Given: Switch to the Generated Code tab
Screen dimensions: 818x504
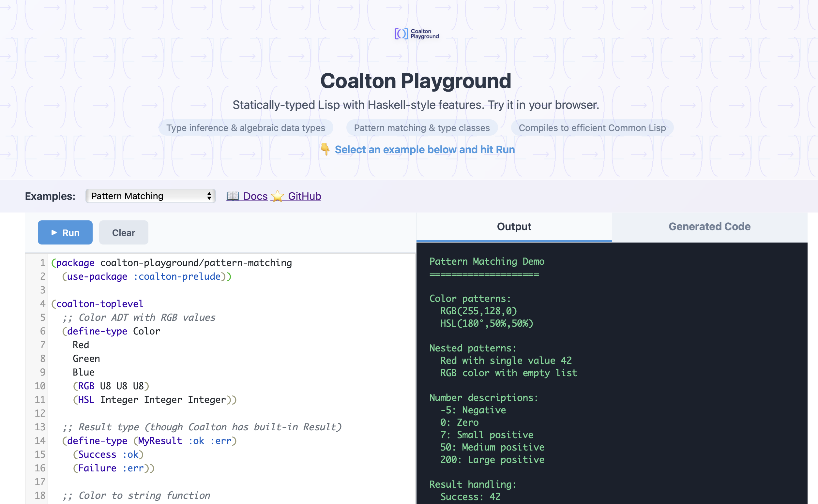Looking at the screenshot, I should tap(709, 227).
